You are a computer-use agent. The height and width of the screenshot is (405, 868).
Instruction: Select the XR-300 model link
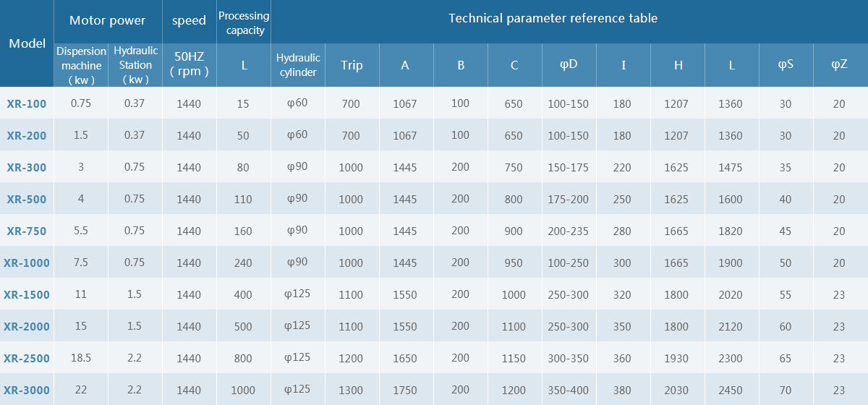[x=27, y=167]
